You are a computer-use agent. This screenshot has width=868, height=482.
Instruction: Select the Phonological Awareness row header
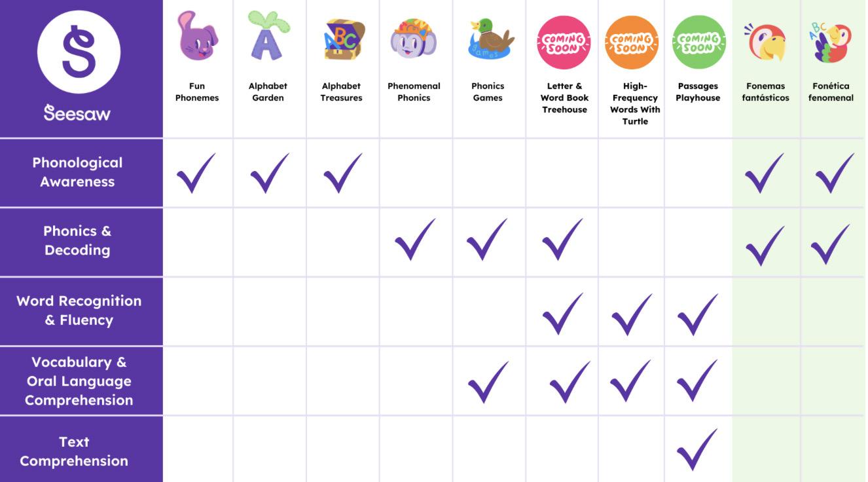tap(77, 172)
